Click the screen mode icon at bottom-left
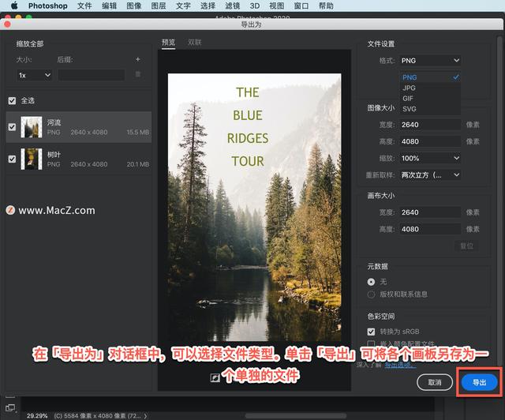Image resolution: width=505 pixels, height=420 pixels. click(x=10, y=408)
